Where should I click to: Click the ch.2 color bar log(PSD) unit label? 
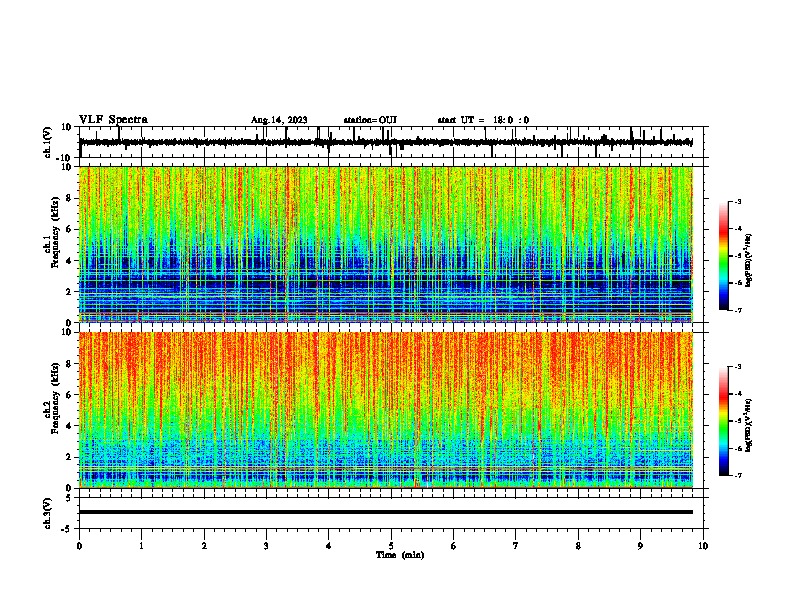point(749,425)
